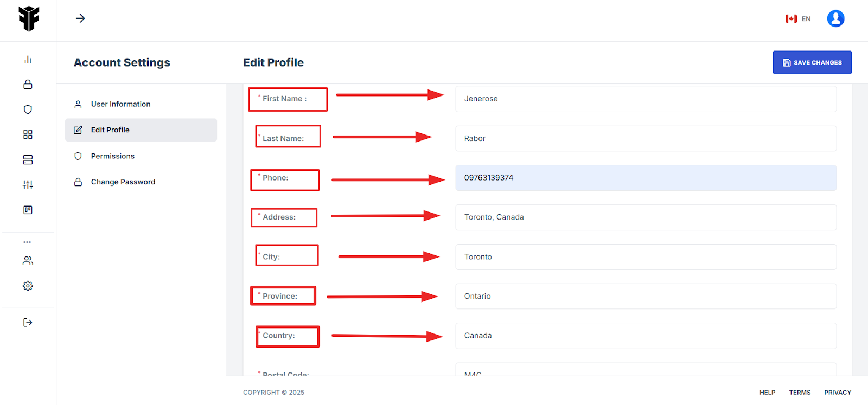Open the grid dashboard sidebar icon

coord(28,134)
